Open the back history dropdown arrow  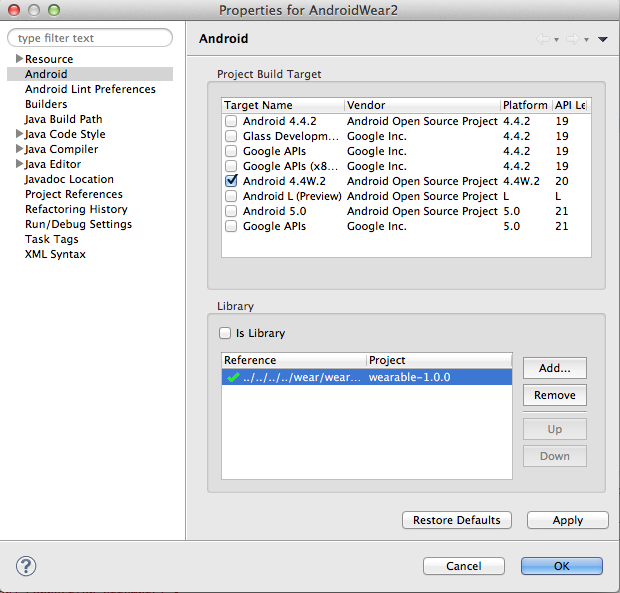(556, 40)
